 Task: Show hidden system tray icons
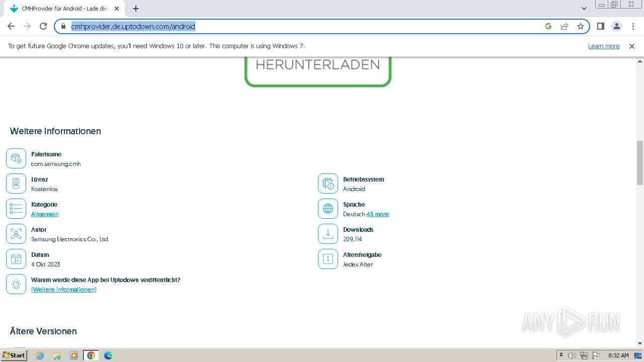561,355
